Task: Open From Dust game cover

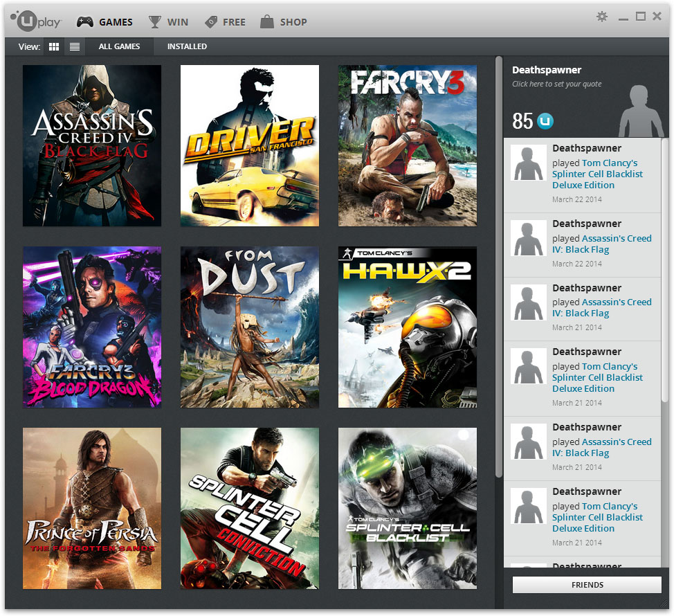Action: 250,327
